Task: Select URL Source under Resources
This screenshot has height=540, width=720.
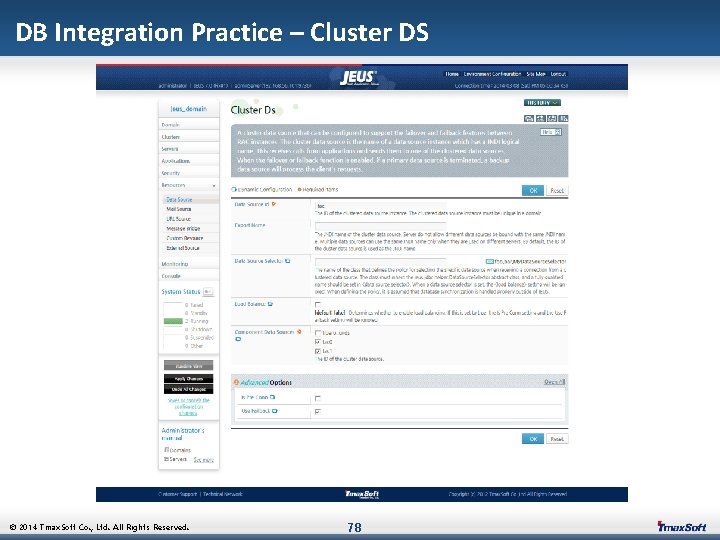Action: click(191, 219)
